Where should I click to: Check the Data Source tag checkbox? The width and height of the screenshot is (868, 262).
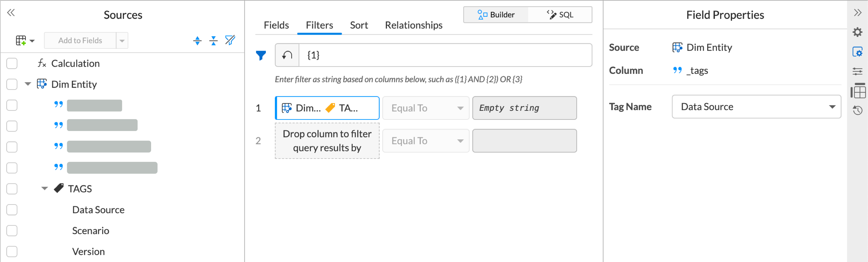coord(12,210)
